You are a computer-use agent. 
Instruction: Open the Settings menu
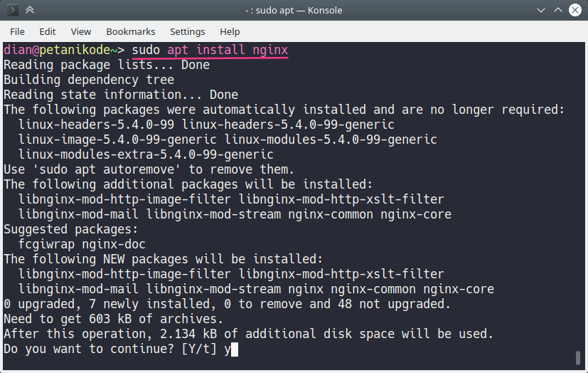pyautogui.click(x=188, y=32)
